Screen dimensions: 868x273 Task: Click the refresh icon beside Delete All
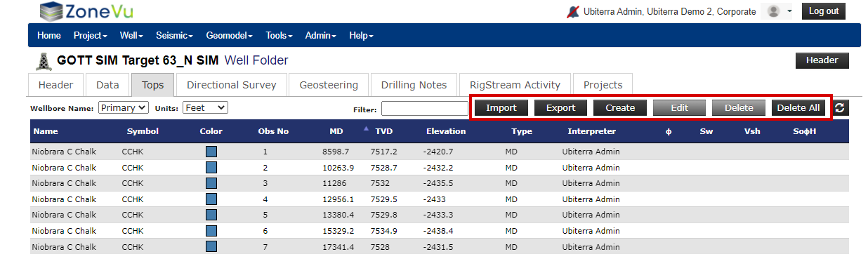(x=839, y=108)
